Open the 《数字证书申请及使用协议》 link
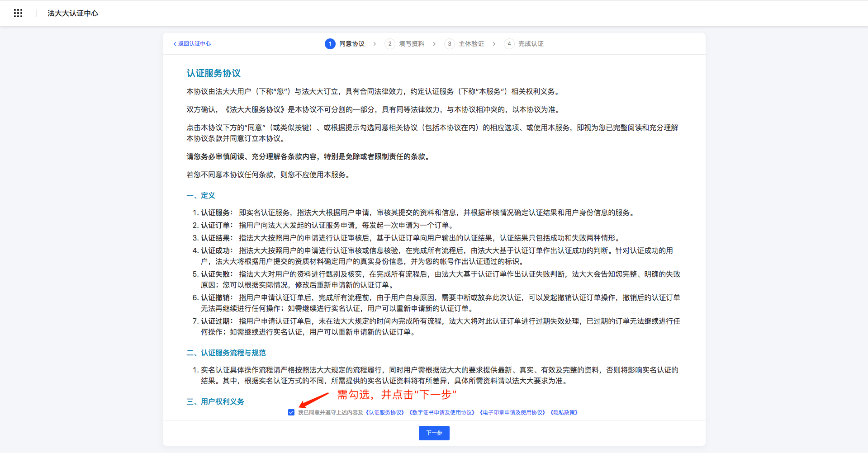The height and width of the screenshot is (453, 868). tap(441, 412)
